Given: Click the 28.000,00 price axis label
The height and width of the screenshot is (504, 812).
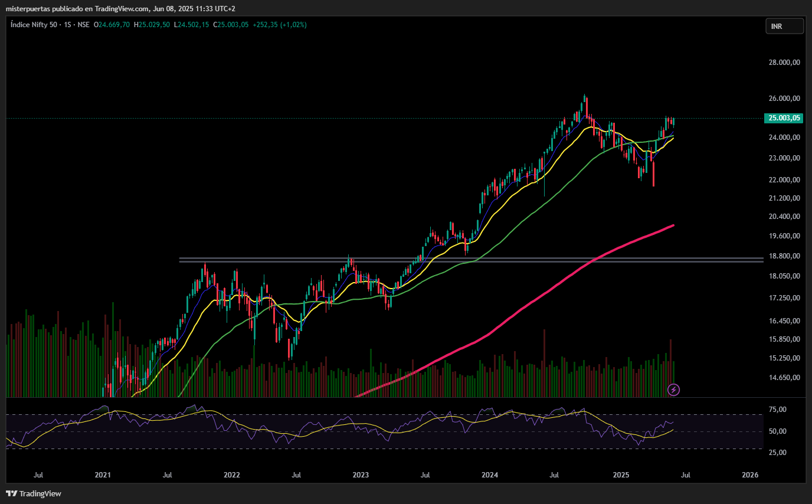Looking at the screenshot, I should tap(785, 62).
